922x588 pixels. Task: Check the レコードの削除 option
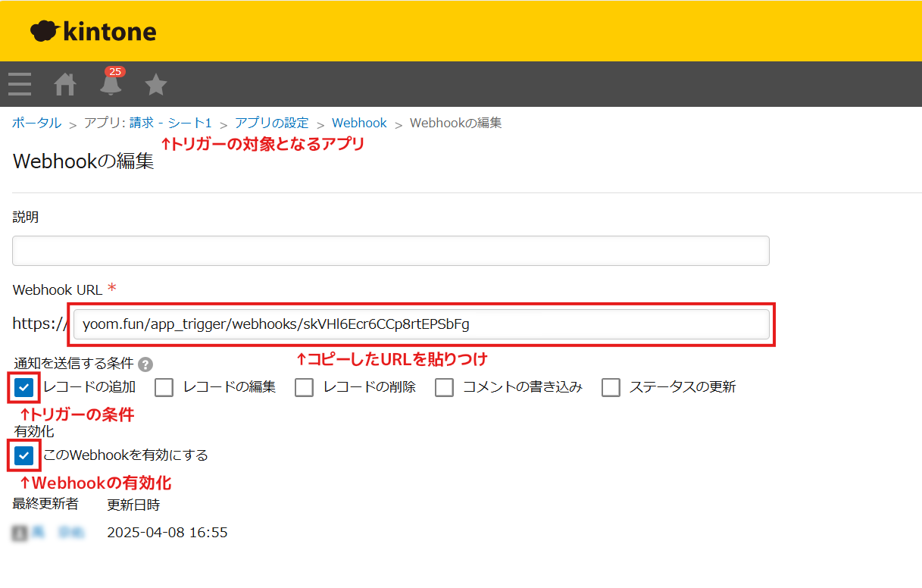(x=305, y=387)
